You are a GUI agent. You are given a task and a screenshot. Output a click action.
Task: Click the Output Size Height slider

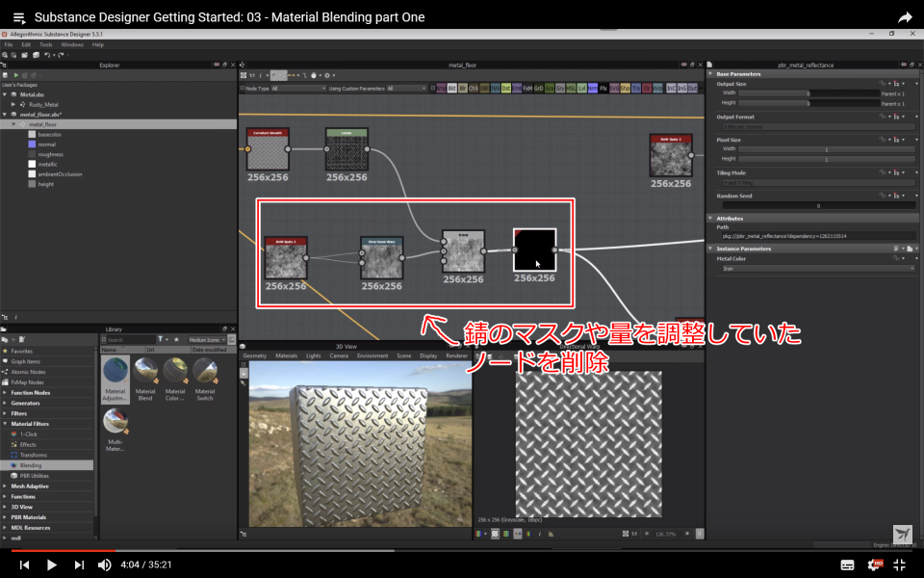(808, 103)
